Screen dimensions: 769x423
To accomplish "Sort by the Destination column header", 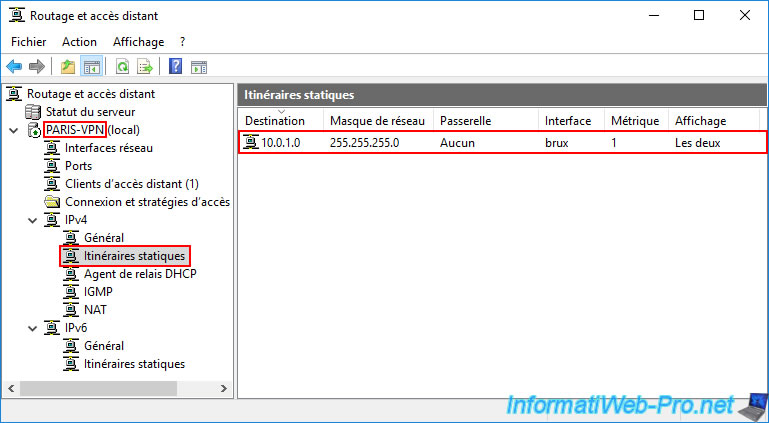I will click(275, 121).
